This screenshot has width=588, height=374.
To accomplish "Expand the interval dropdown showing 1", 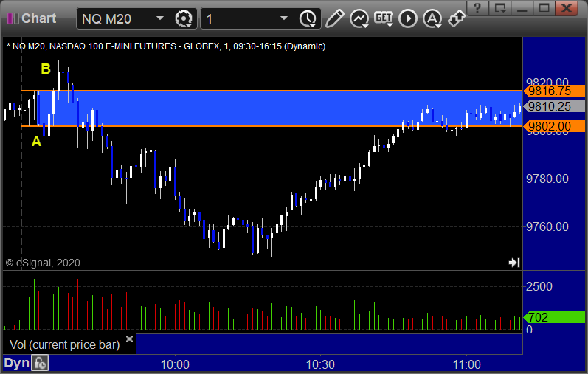I will [x=284, y=18].
